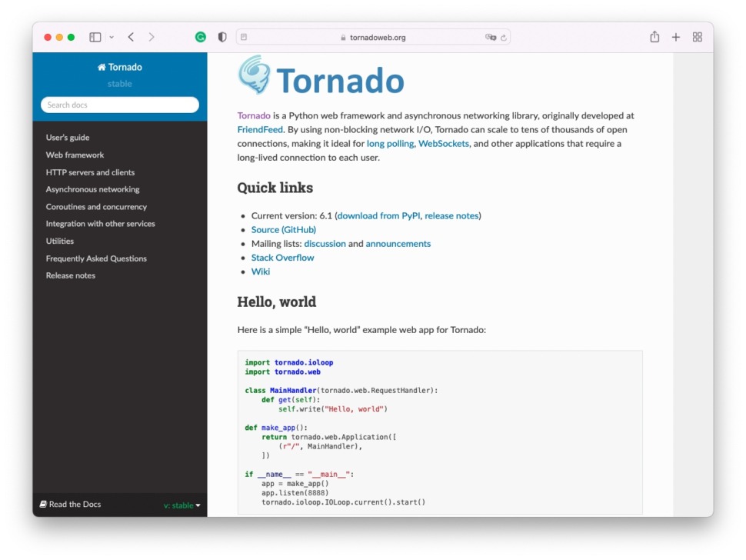Click the "download from PyPI" link

point(378,215)
